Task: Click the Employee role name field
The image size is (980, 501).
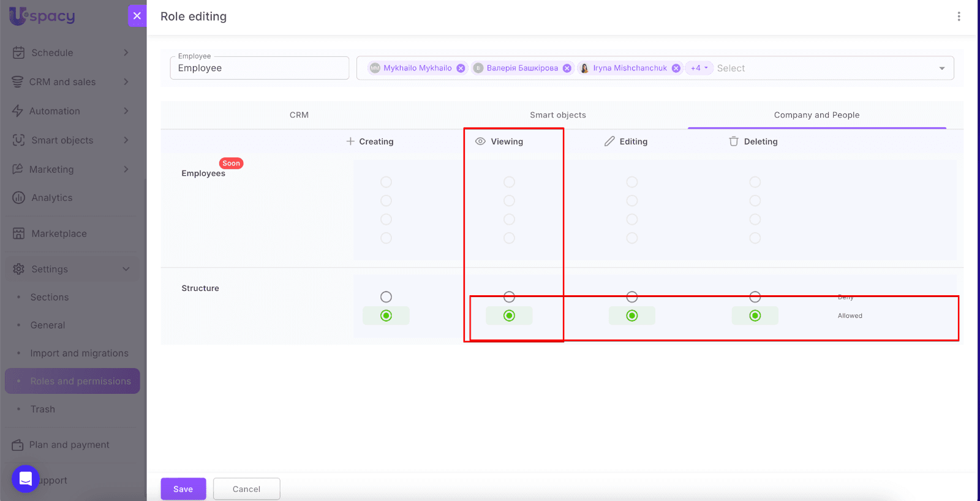Action: (x=259, y=69)
